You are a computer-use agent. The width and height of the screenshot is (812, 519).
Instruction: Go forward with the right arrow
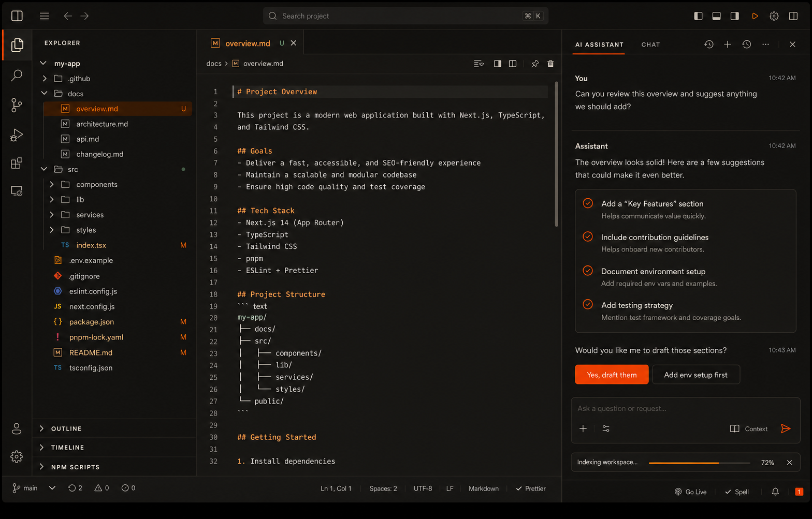coord(84,16)
